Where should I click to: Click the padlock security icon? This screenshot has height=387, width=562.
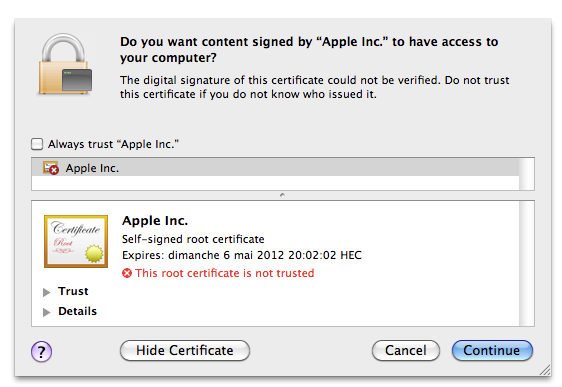click(x=65, y=64)
